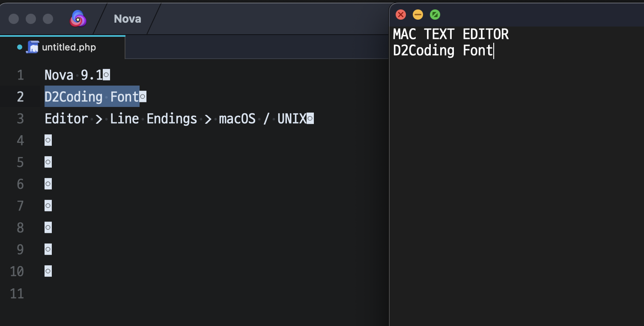Image resolution: width=644 pixels, height=326 pixels.
Task: Click line number 2 in the gutter
Action: tap(20, 97)
